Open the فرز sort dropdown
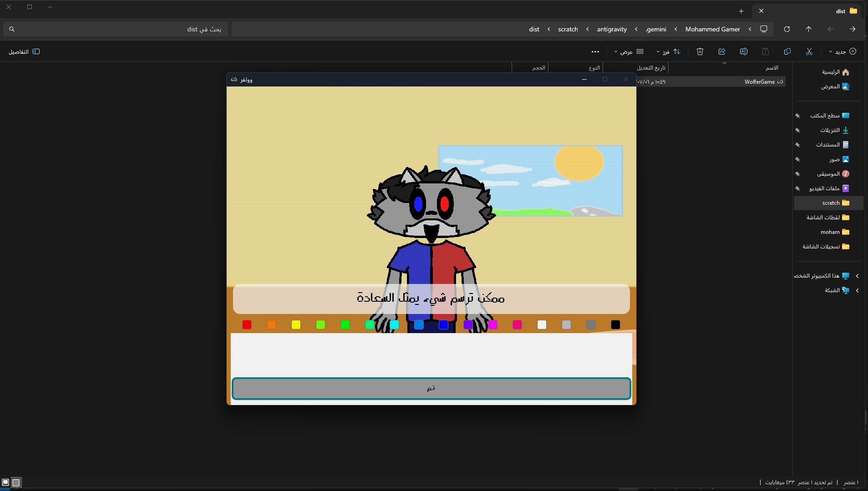Screen dimensions: 868x491 pos(668,51)
